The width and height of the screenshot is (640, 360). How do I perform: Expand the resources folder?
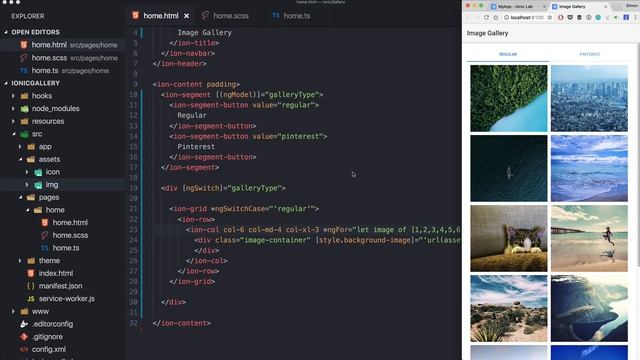pos(13,121)
